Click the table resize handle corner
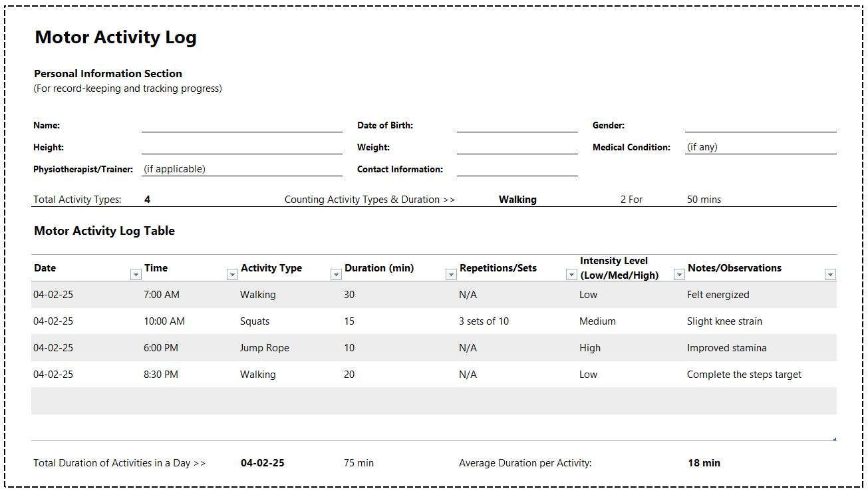Image resolution: width=868 pixels, height=491 pixels. 834,438
